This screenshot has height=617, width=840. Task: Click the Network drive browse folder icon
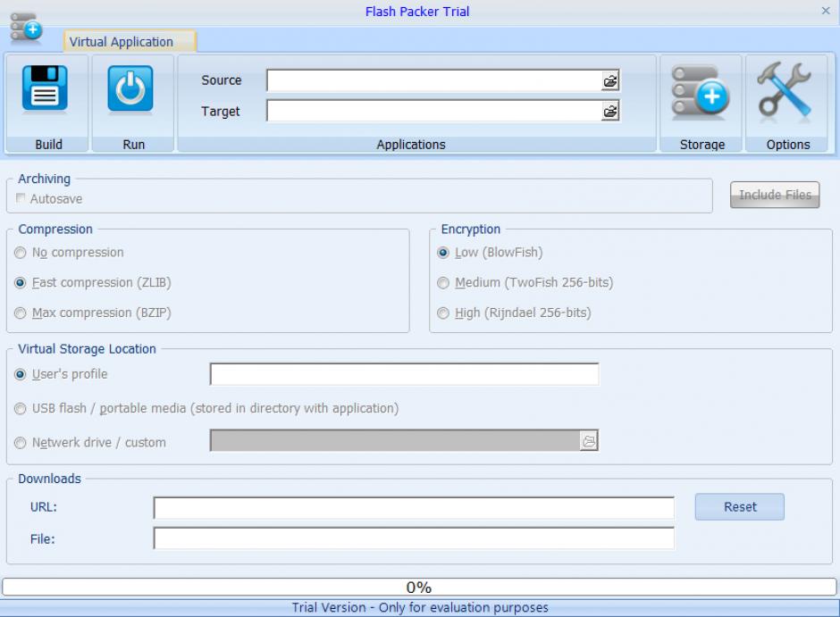click(589, 441)
